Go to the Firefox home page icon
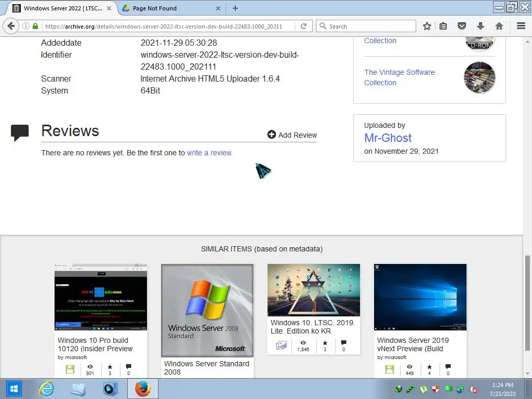532x399 pixels. 499,26
